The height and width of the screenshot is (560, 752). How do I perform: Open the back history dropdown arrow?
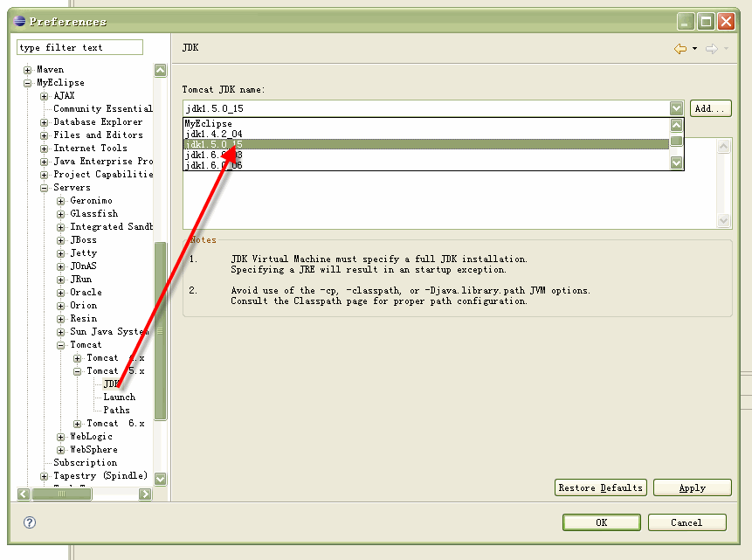694,48
